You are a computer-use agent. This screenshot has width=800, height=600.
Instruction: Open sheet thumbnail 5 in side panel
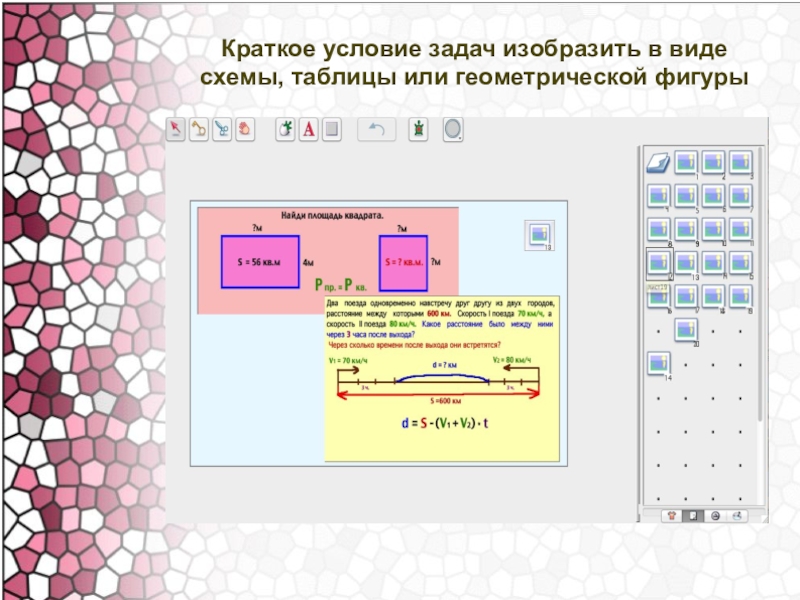[686, 196]
